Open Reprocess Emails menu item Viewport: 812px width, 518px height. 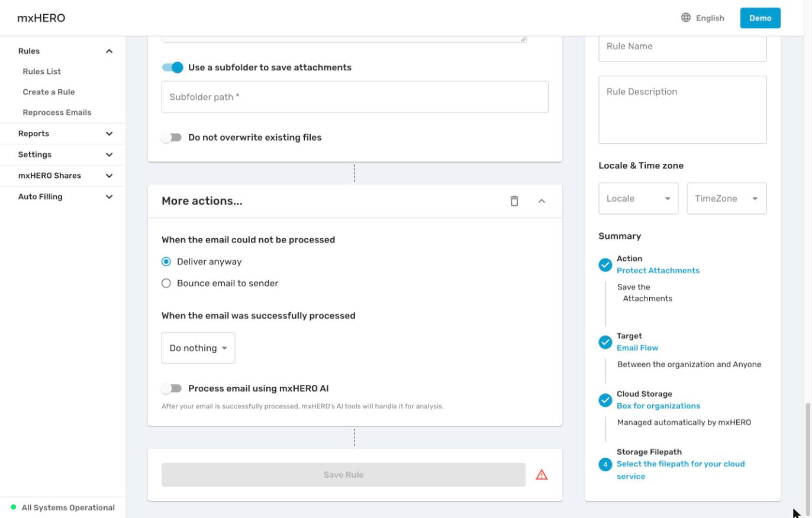57,112
